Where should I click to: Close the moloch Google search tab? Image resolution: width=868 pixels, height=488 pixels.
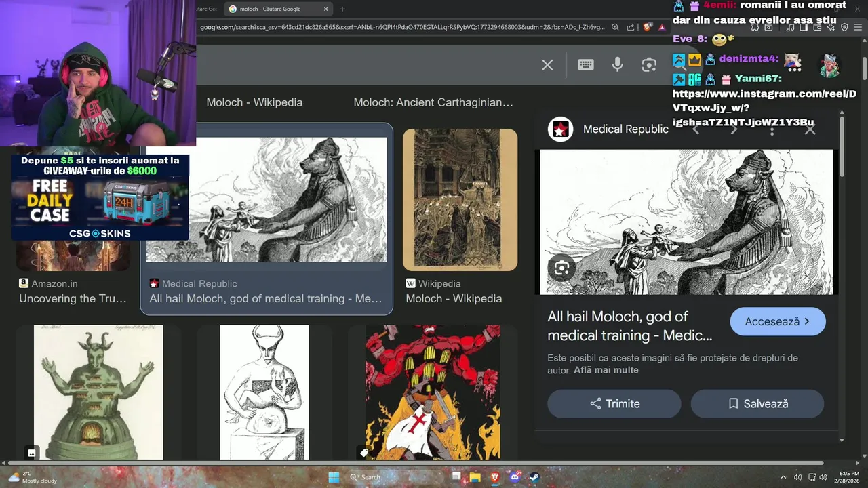click(x=326, y=9)
